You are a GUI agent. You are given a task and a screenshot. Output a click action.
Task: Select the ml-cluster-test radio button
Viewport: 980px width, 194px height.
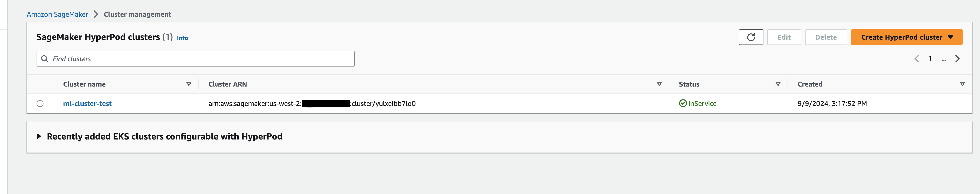tap(40, 104)
